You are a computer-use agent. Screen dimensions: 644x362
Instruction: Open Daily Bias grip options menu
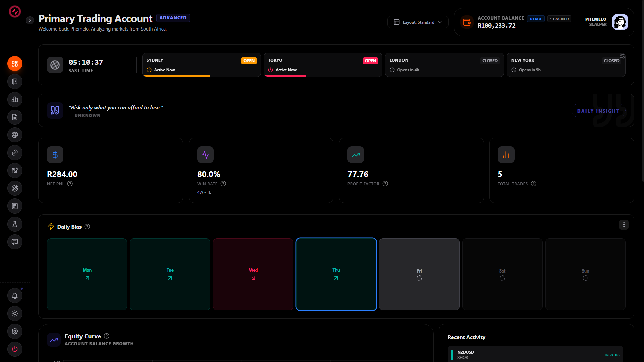coord(624,225)
